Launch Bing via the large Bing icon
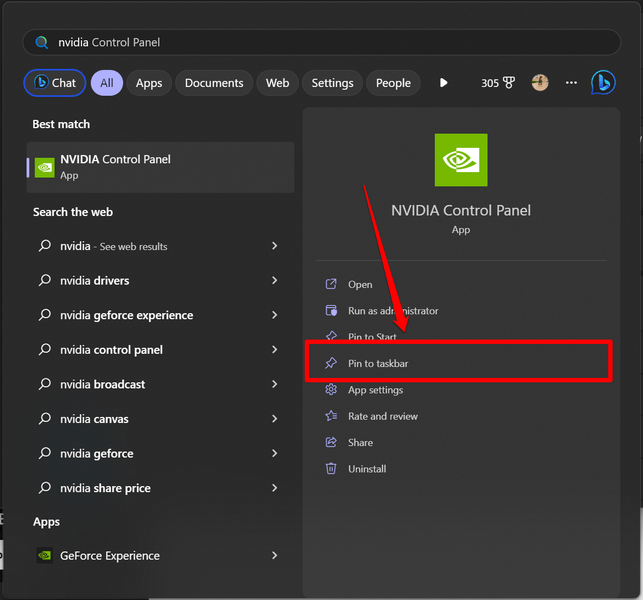Screen dimensions: 643x600 (x=603, y=82)
